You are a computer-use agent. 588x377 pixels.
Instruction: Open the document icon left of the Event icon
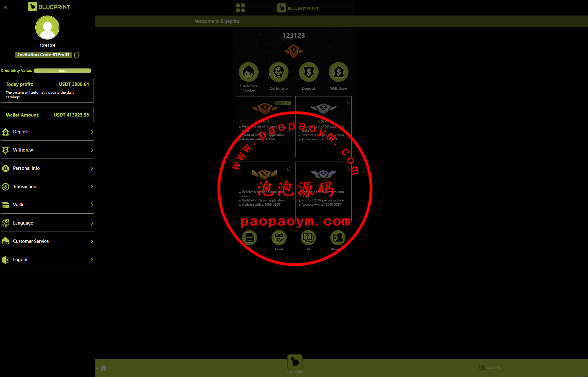[250, 238]
